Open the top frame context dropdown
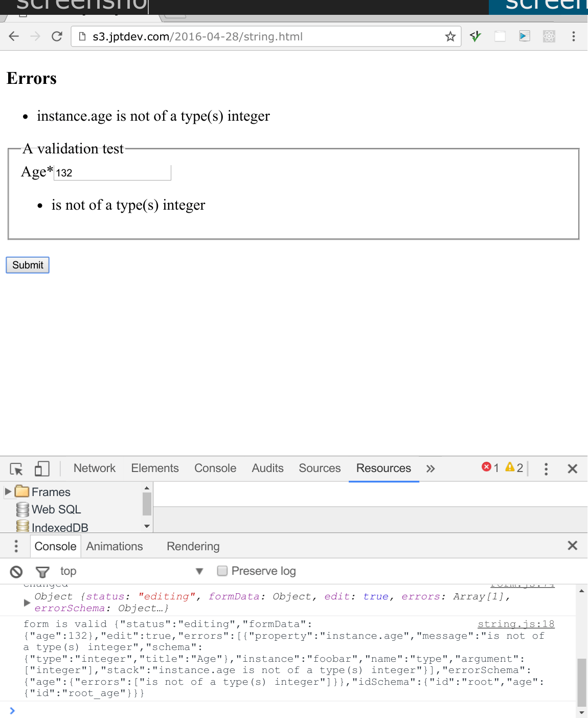 click(130, 571)
